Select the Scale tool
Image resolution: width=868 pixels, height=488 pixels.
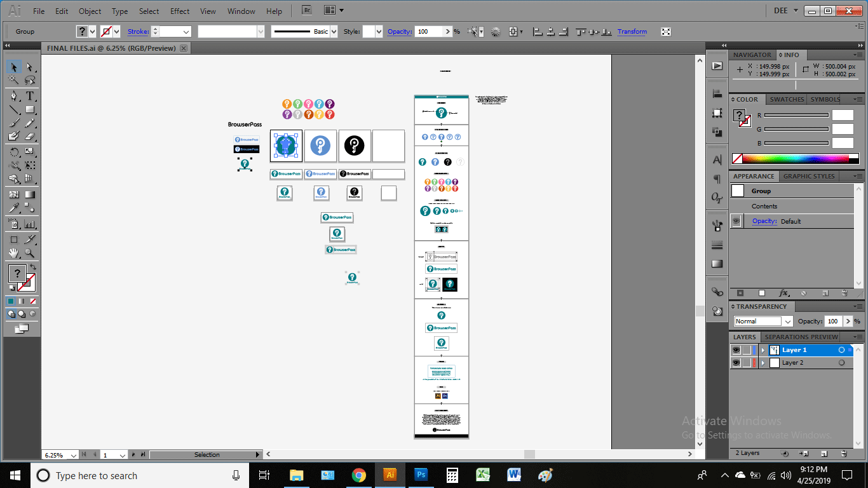[x=29, y=152]
